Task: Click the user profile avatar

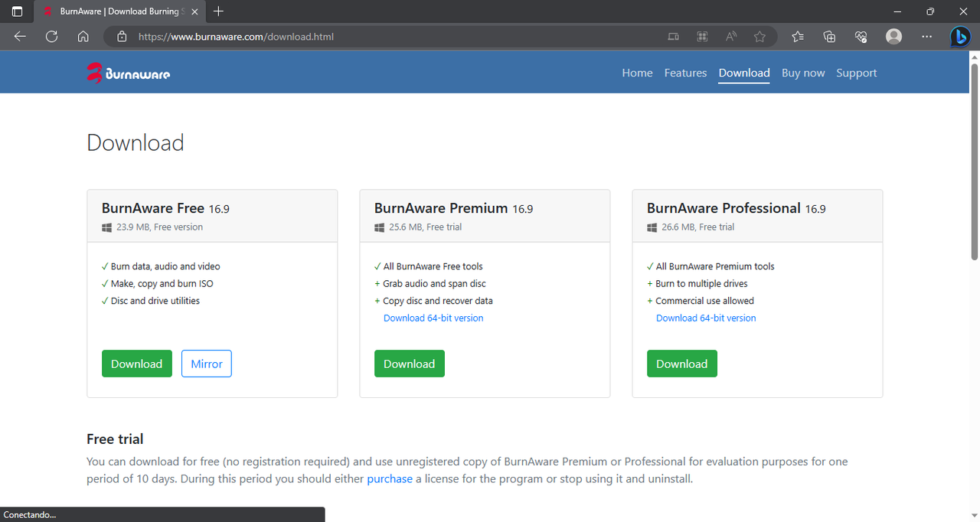Action: (893, 36)
